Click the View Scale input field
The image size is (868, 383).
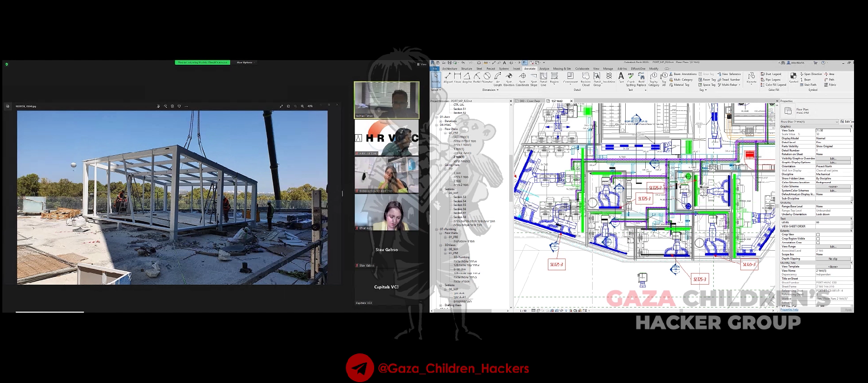click(833, 130)
